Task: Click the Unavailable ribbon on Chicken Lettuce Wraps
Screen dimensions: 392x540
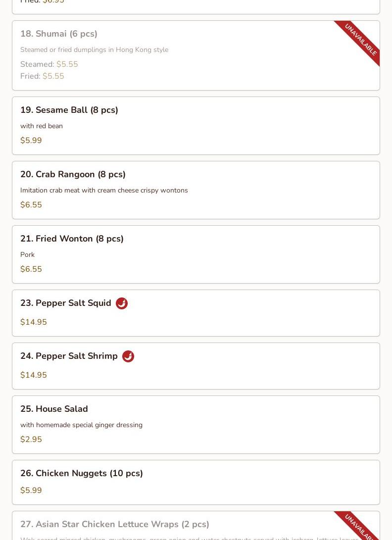Action: 360,528
